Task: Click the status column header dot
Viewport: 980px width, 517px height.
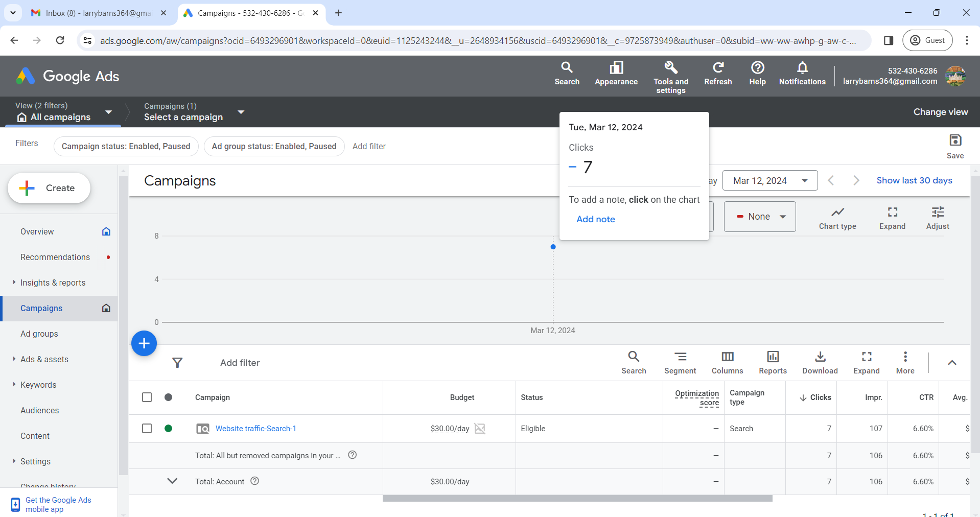Action: (169, 397)
